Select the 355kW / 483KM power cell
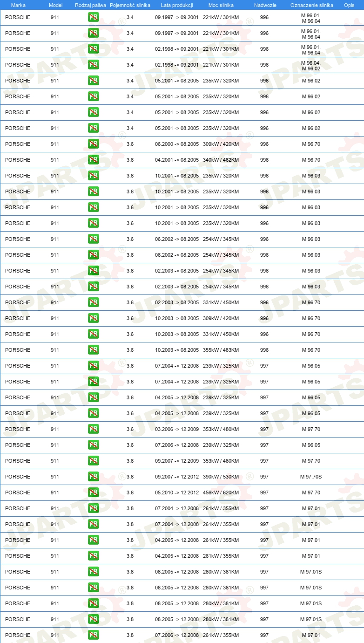364x643 pixels. [221, 350]
